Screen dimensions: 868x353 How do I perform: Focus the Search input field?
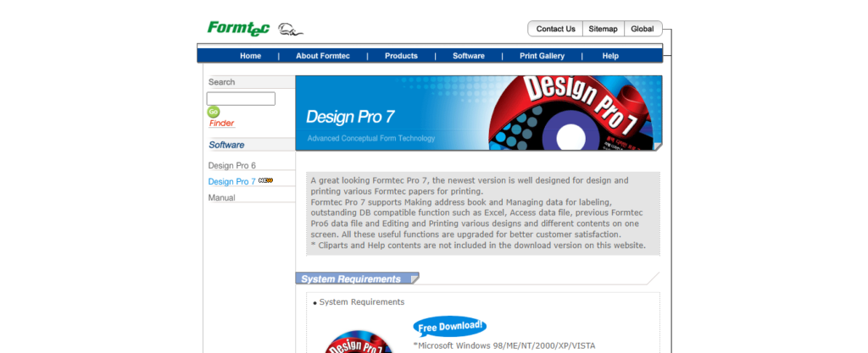pos(241,99)
